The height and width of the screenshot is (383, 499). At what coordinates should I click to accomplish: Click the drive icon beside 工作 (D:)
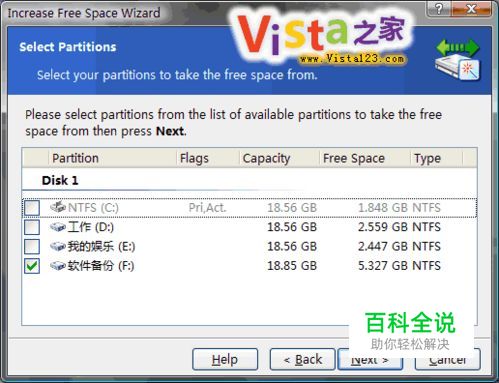[x=58, y=227]
